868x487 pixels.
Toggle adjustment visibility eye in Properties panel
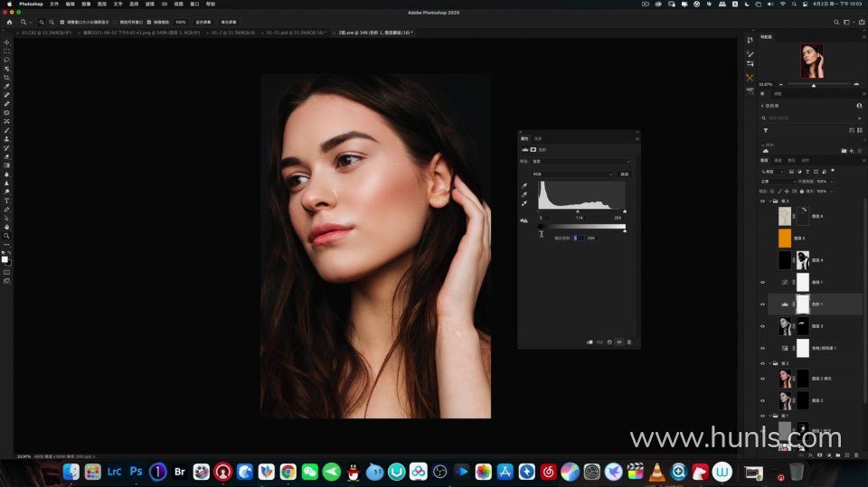[x=619, y=342]
